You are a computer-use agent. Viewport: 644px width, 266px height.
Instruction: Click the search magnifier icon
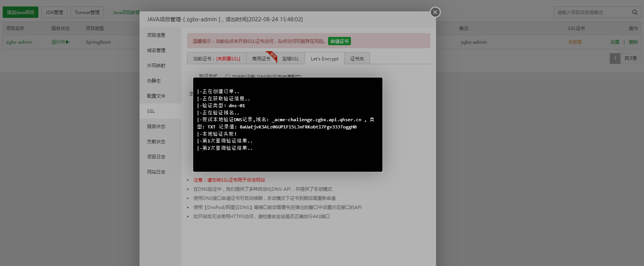click(x=634, y=12)
